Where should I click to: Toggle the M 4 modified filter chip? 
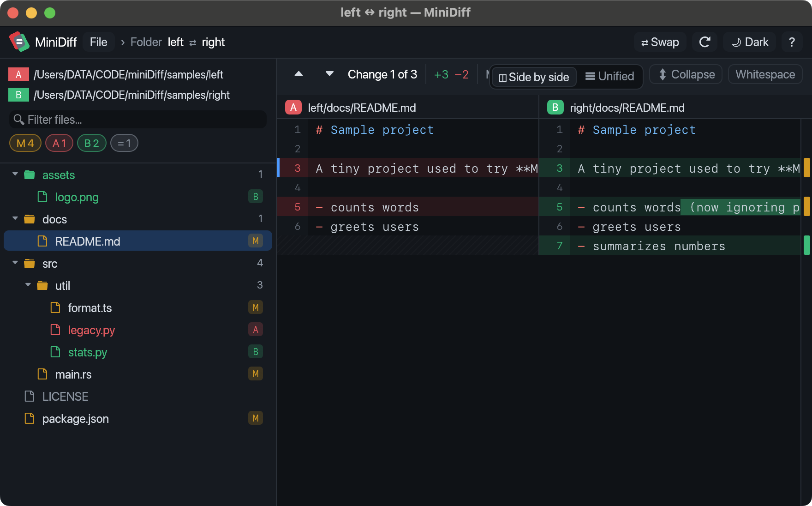pyautogui.click(x=25, y=143)
